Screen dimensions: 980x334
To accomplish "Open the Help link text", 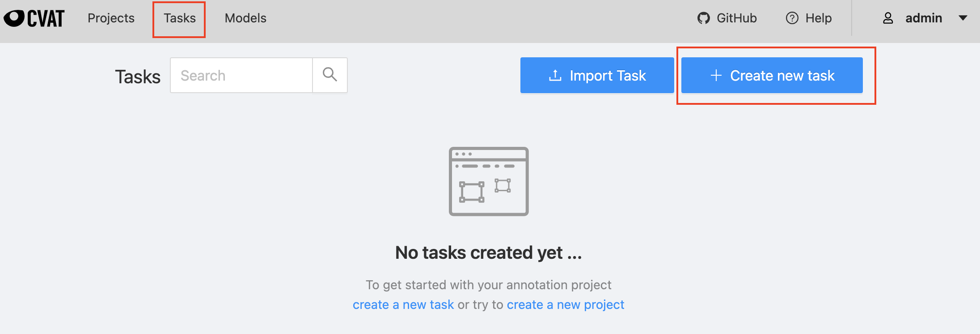I will pyautogui.click(x=819, y=18).
